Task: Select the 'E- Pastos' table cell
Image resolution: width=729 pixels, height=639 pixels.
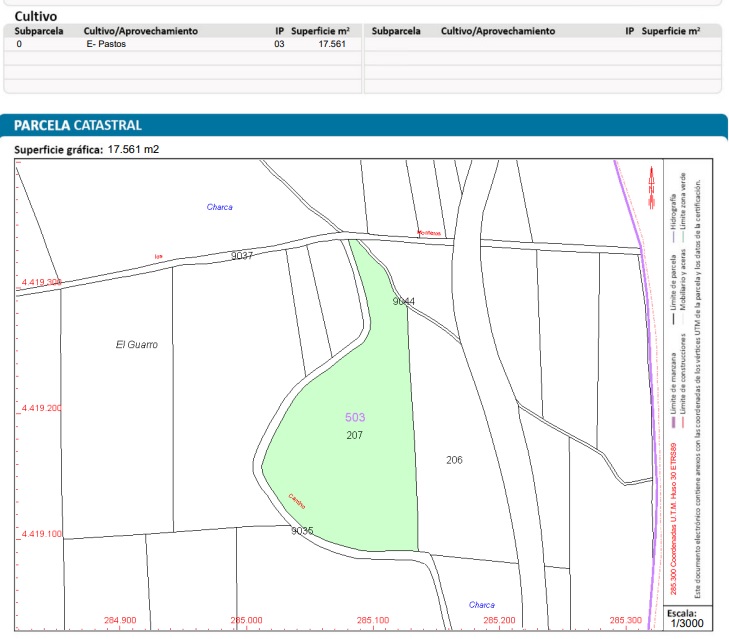Action: (x=108, y=45)
